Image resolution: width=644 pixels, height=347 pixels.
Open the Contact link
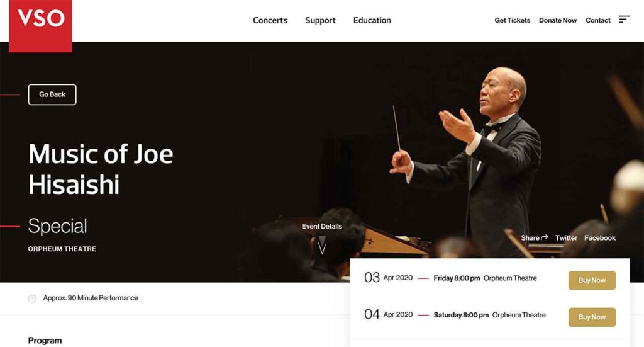(x=597, y=20)
